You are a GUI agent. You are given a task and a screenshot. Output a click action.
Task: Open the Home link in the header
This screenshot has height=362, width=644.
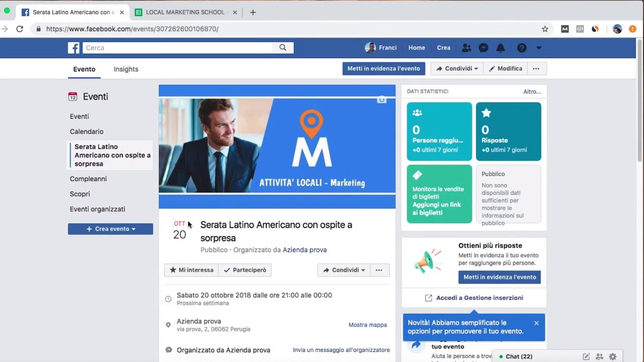click(x=417, y=48)
